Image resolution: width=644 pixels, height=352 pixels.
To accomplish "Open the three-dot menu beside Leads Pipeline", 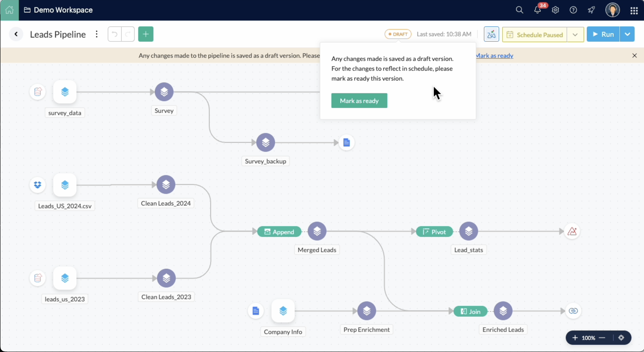I will 97,34.
